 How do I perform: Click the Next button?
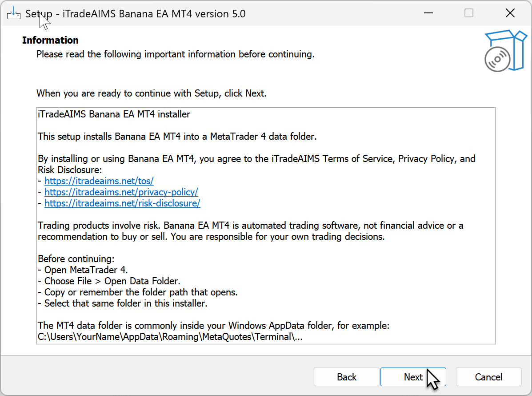(413, 376)
